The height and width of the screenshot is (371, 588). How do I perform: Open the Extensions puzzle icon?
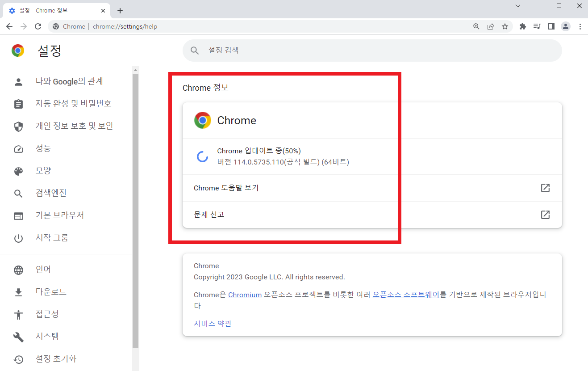coord(523,26)
